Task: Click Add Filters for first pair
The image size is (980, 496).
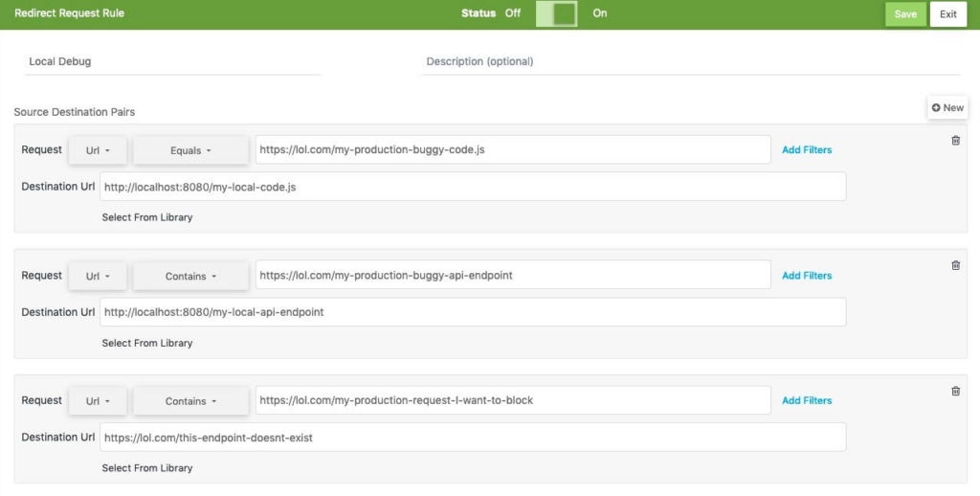Action: [x=807, y=150]
